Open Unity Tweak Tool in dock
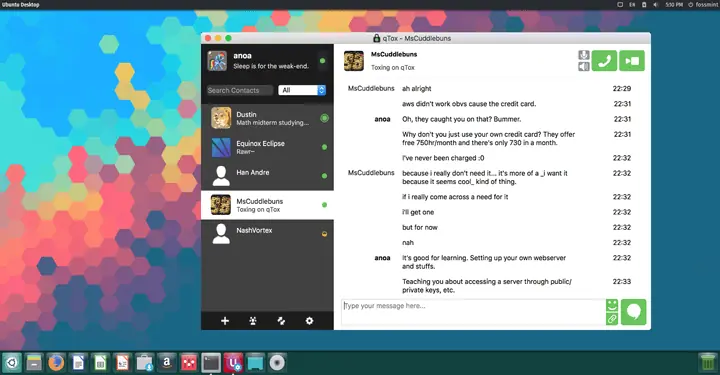The width and height of the screenshot is (720, 375). point(233,363)
